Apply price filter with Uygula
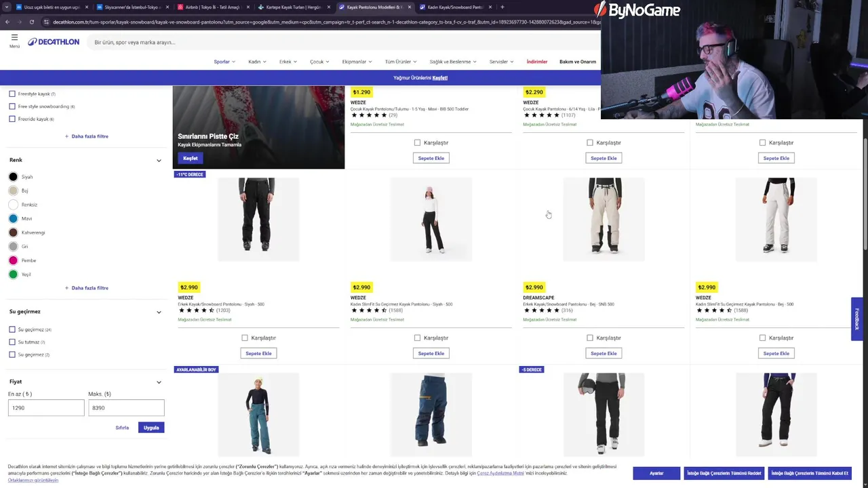Image resolution: width=868 pixels, height=488 pixels. pos(151,428)
